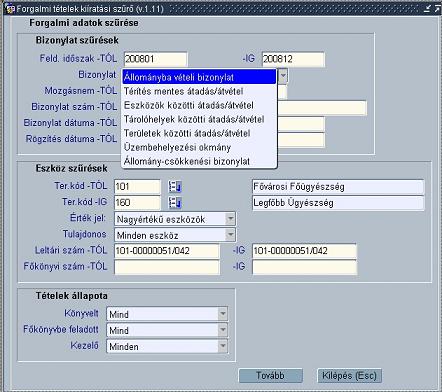Click the Bizonylat szám -IG field

[322, 108]
